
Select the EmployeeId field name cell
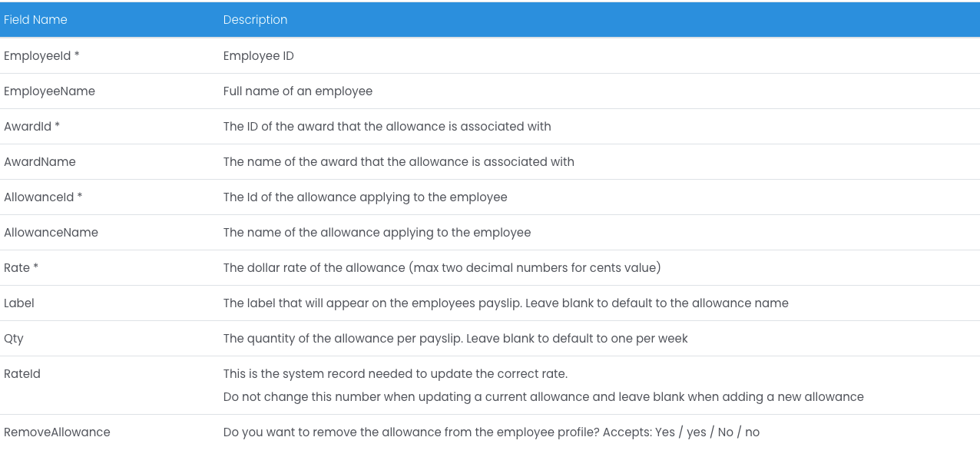point(41,56)
